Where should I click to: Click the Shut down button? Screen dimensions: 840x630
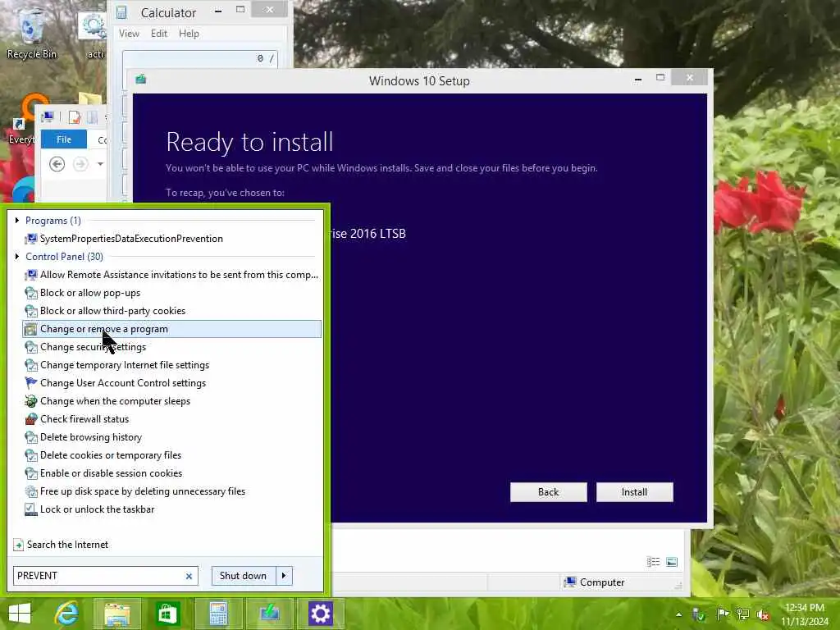[x=243, y=576]
